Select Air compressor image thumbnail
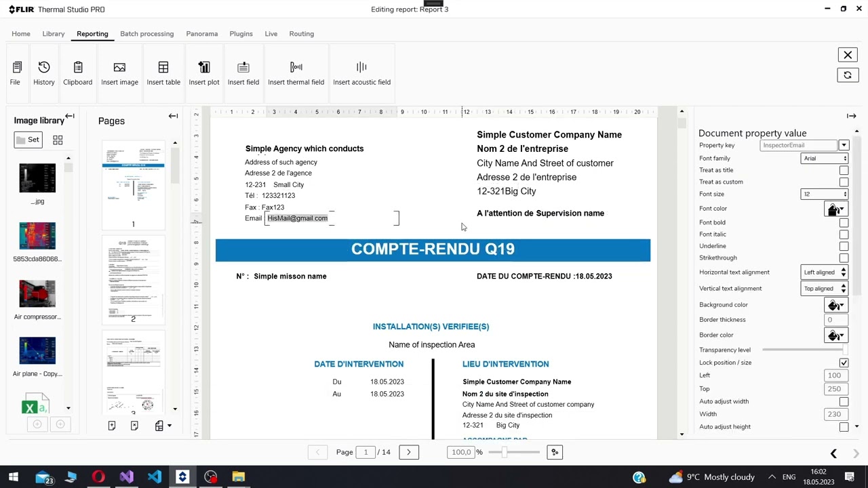Image resolution: width=868 pixels, height=488 pixels. [x=37, y=293]
